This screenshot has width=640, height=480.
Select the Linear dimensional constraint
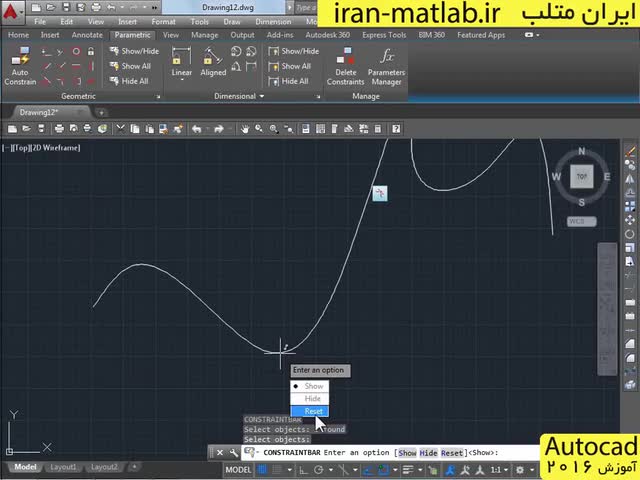181,62
